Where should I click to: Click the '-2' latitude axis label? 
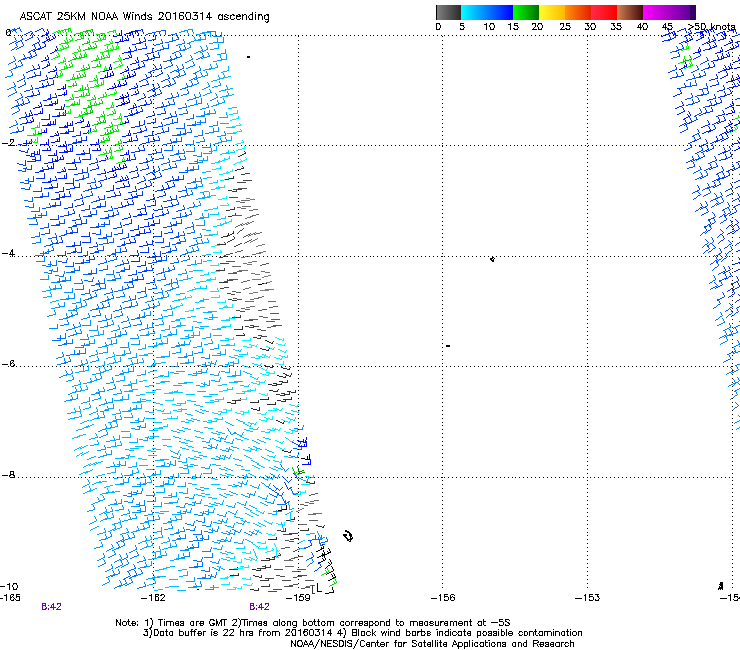tap(8, 143)
